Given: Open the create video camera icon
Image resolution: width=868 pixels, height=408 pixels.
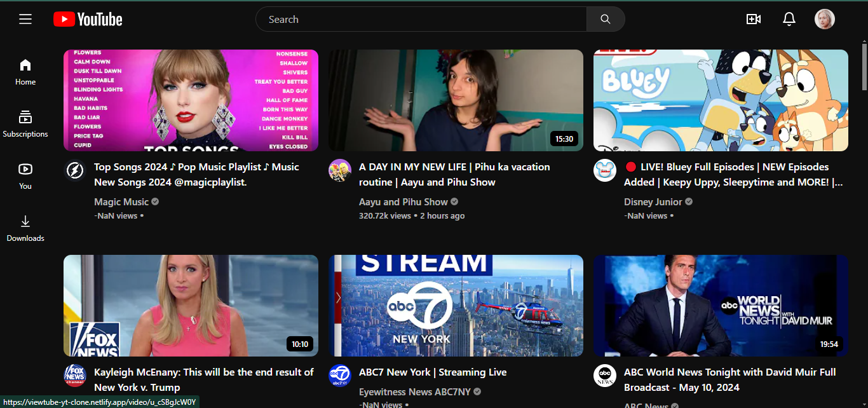Looking at the screenshot, I should pyautogui.click(x=754, y=19).
